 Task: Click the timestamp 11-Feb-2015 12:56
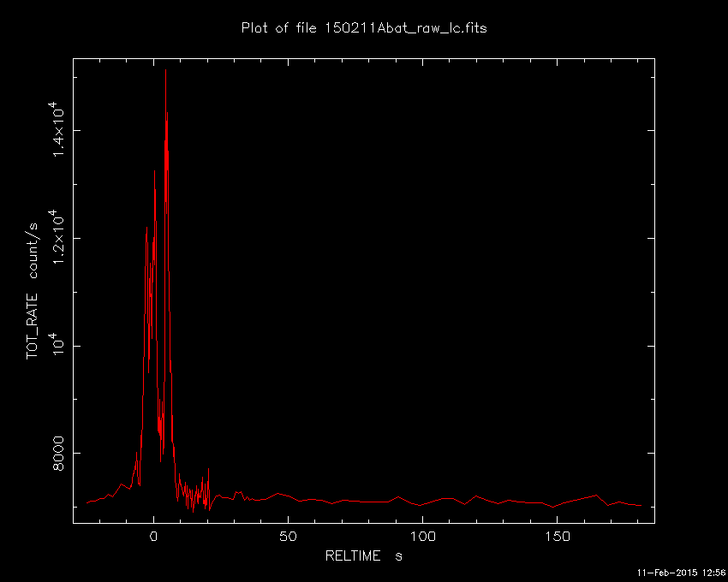pyautogui.click(x=681, y=573)
